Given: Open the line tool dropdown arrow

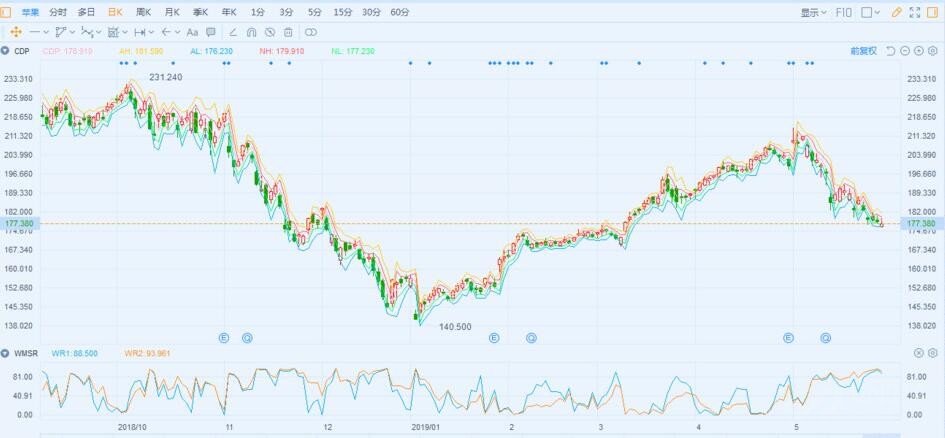Looking at the screenshot, I should [46, 32].
